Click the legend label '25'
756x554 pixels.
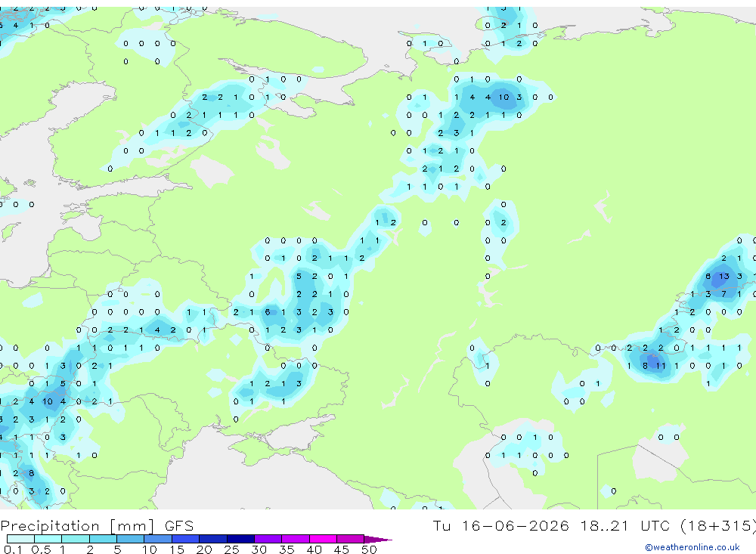point(231,549)
